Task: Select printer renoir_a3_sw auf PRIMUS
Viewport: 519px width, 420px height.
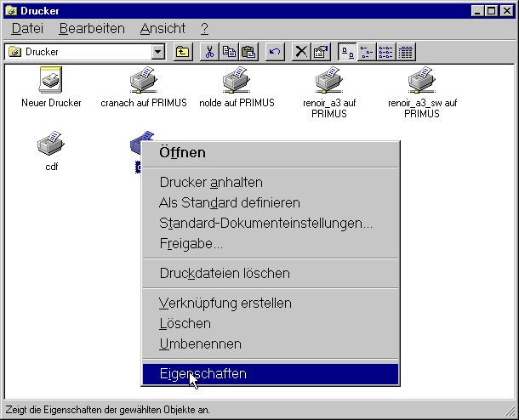Action: click(422, 80)
